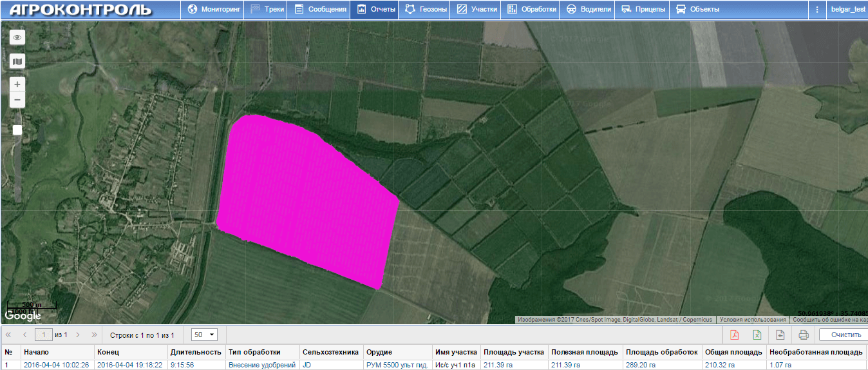Click the page number input field
Image resolution: width=868 pixels, height=370 pixels.
pyautogui.click(x=43, y=335)
